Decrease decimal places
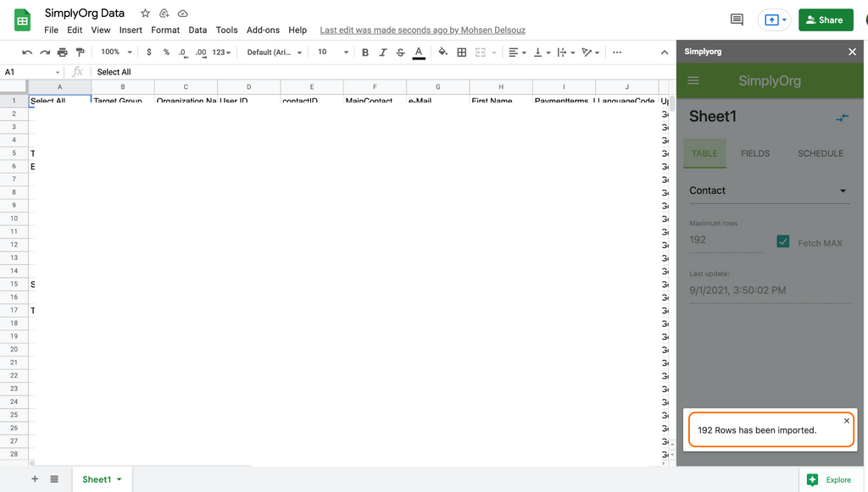The image size is (868, 492). (x=183, y=52)
